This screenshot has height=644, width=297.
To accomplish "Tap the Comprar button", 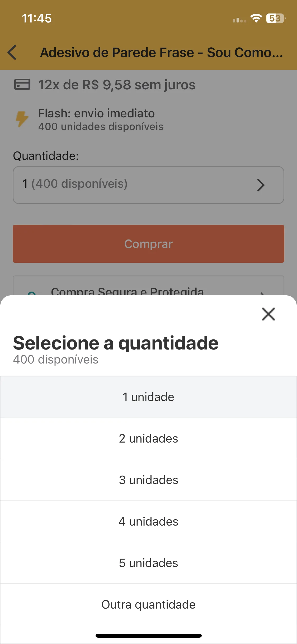I will click(148, 244).
